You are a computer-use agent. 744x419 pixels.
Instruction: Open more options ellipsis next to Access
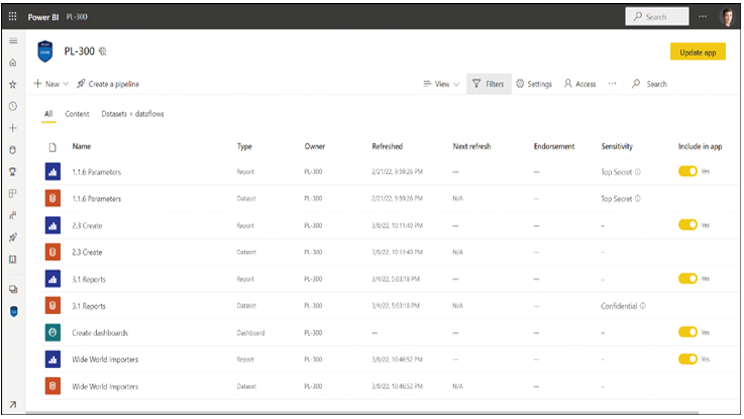(x=612, y=84)
